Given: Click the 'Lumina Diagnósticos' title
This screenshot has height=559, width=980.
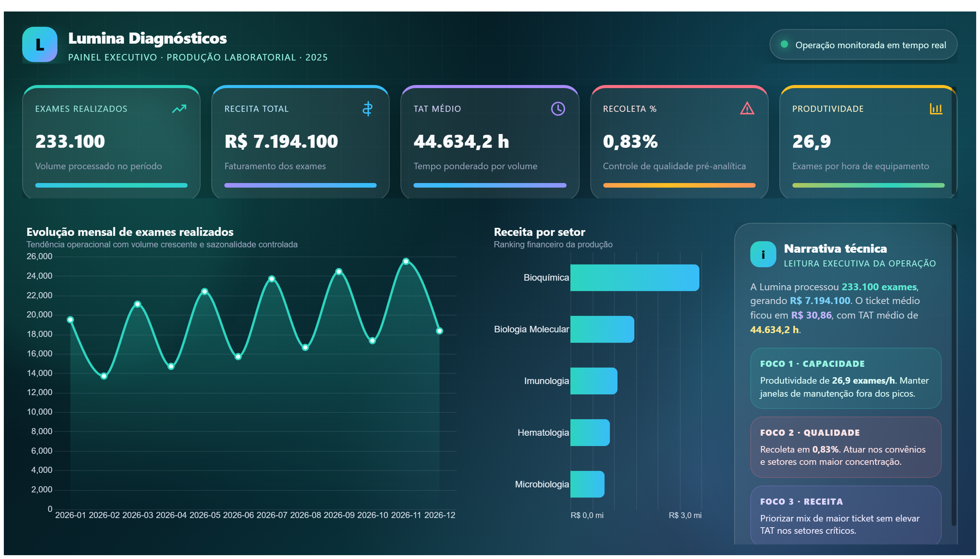Looking at the screenshot, I should 147,38.
